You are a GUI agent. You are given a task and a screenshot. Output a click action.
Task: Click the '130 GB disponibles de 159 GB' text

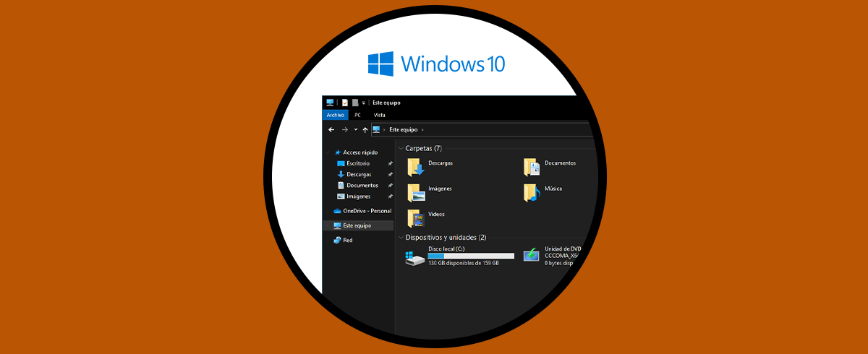tap(463, 263)
